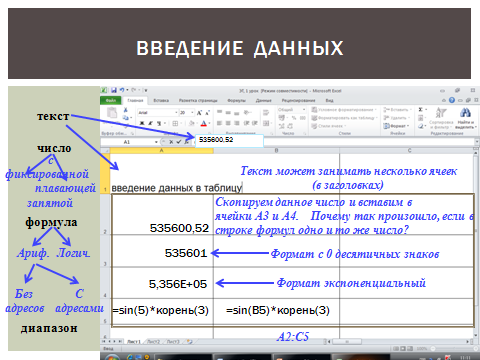Viewport: 480px width, 360px height.
Task: Click the Cut scissors icon
Action: [126, 110]
